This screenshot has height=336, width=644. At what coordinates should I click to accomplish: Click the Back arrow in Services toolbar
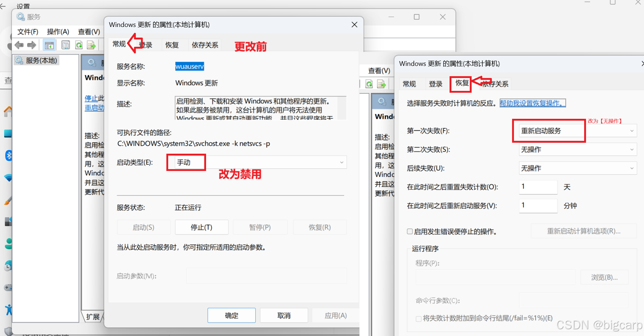click(x=19, y=45)
